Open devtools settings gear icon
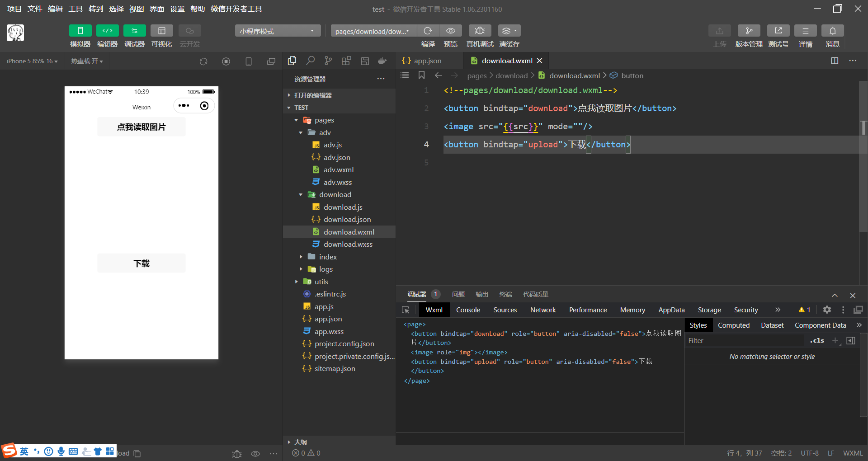Viewport: 868px width, 461px height. coord(827,310)
